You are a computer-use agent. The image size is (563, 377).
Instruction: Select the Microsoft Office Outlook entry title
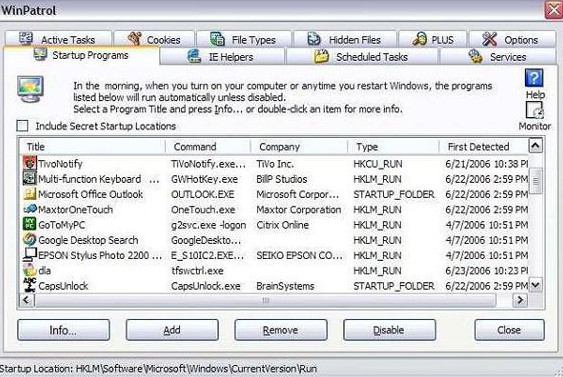(x=90, y=194)
